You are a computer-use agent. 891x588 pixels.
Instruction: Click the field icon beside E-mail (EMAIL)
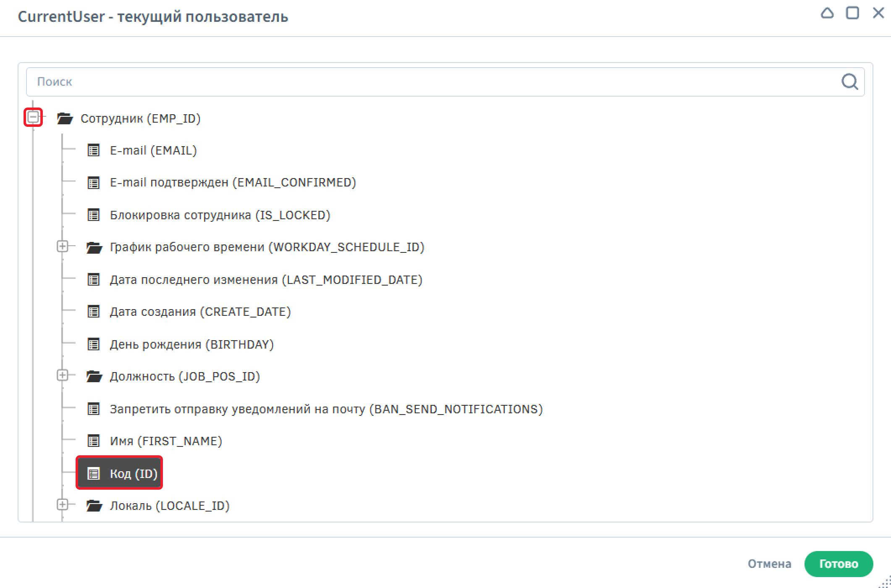93,150
